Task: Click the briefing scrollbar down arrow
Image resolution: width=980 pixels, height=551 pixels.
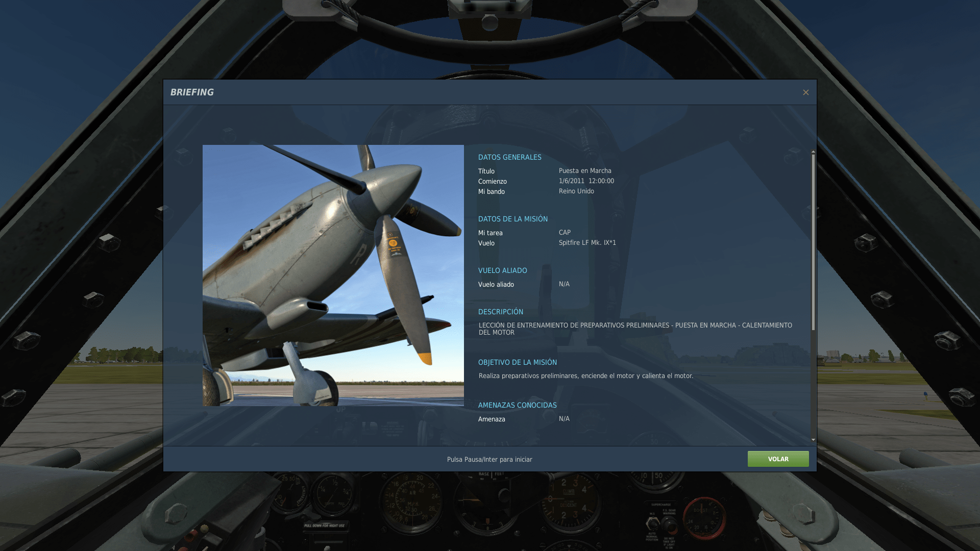Action: pyautogui.click(x=813, y=440)
